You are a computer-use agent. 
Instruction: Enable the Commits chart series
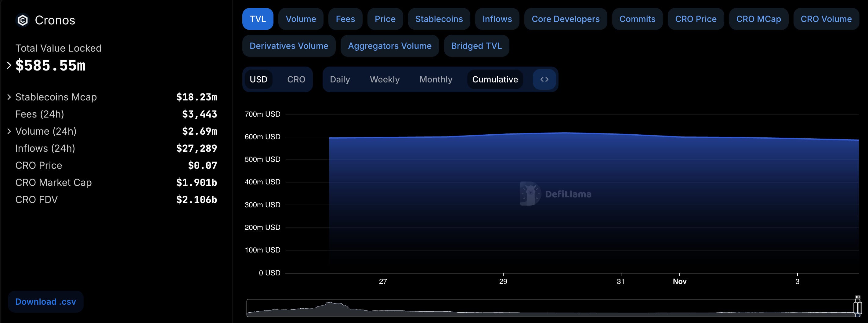638,19
